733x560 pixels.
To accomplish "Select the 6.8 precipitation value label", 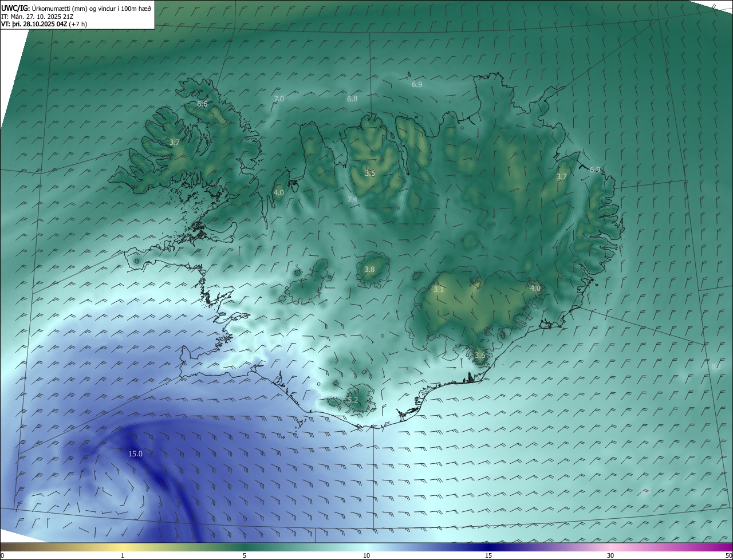I will (352, 98).
